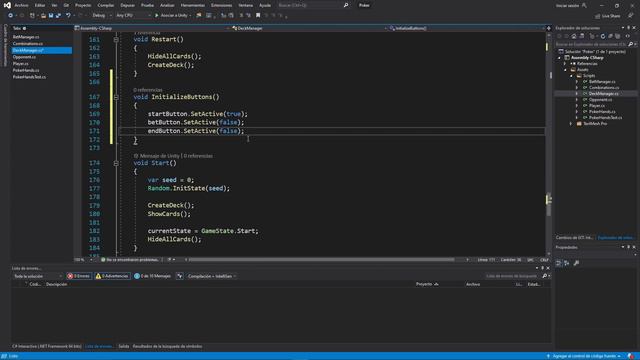Image resolution: width=640 pixels, height=360 pixels.
Task: Select PokerHands.cs in the tabs list
Action: pyautogui.click(x=26, y=70)
